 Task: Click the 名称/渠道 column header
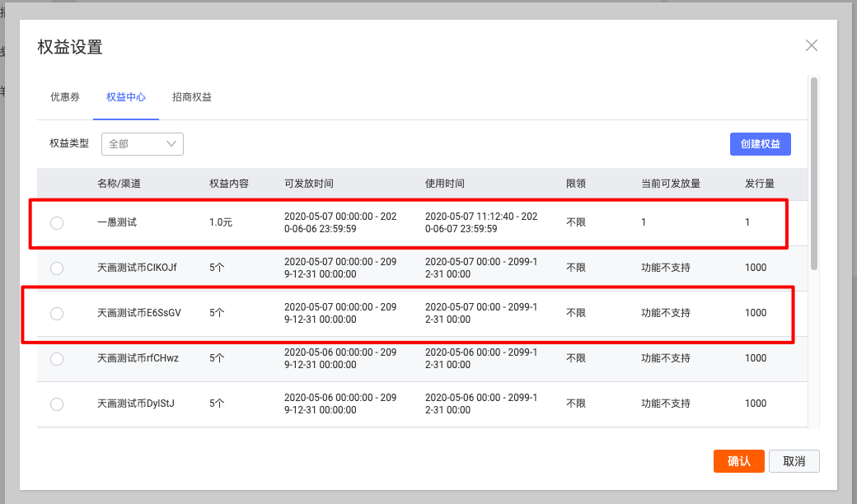[119, 184]
